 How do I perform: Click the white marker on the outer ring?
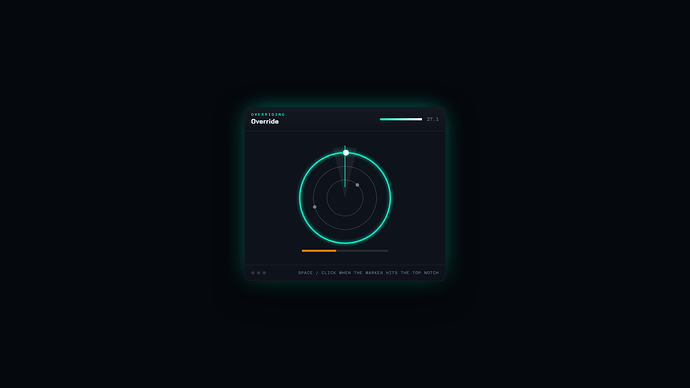tap(346, 153)
